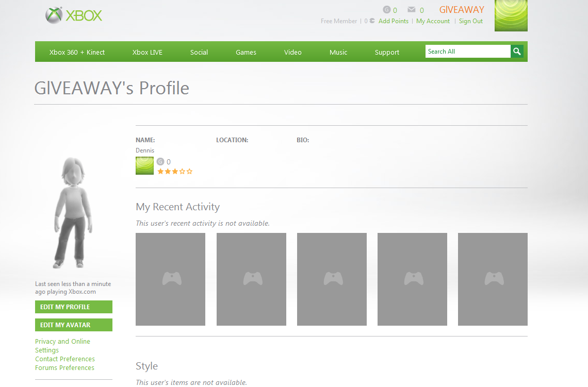Open the Support menu
Viewport: 588px width, 387px height.
pos(387,53)
